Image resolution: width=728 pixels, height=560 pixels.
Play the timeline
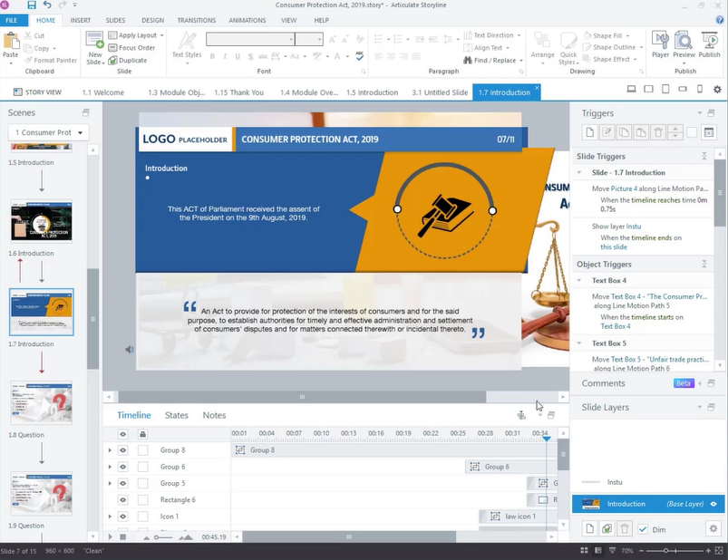110,536
